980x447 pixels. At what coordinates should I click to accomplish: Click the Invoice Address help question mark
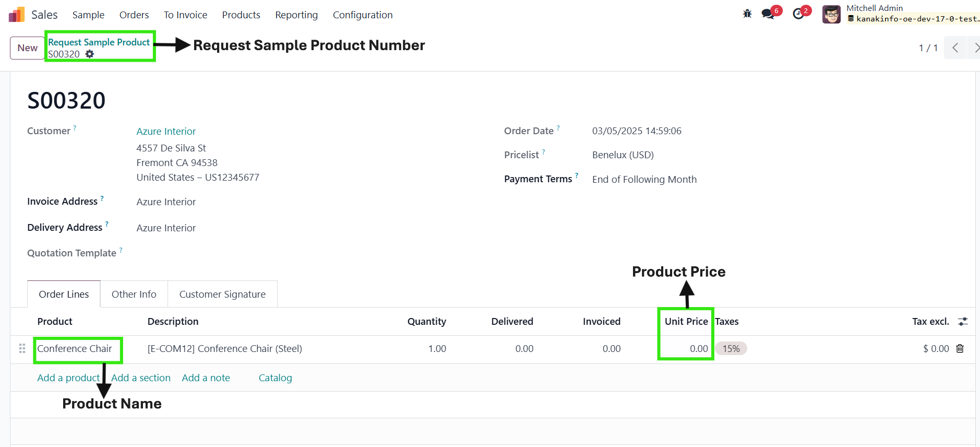(x=102, y=198)
